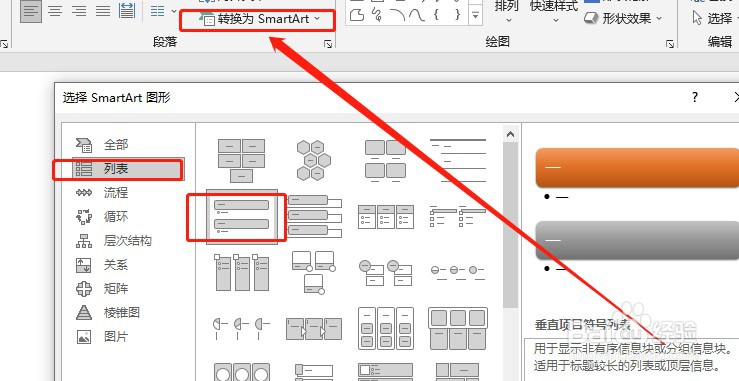
Task: Open the paragraph group dialog launcher
Action: pyautogui.click(x=328, y=44)
